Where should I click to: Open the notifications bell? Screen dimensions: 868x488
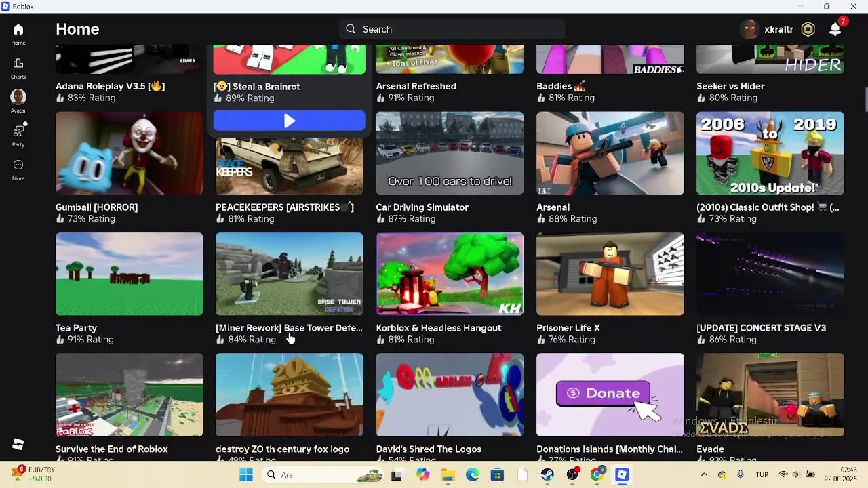coord(835,29)
